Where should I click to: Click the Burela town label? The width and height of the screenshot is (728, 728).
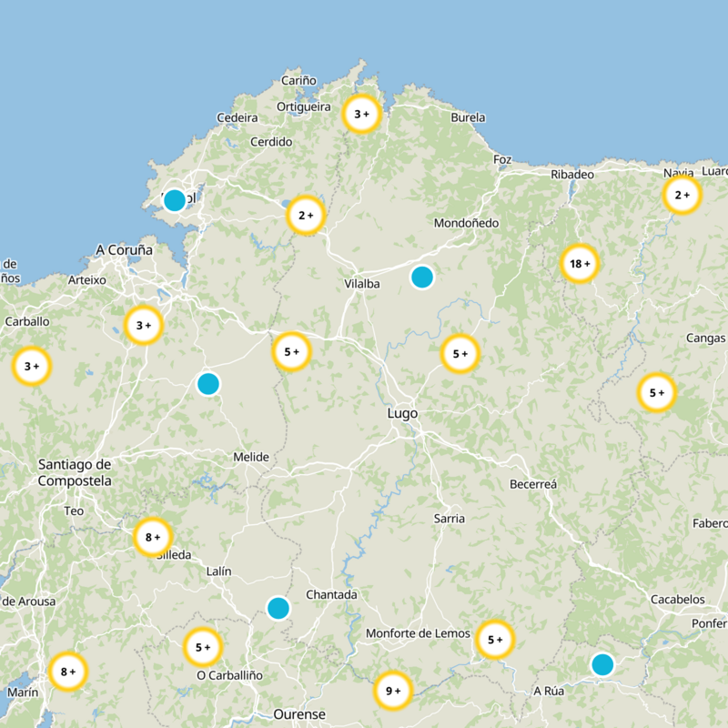coord(468,117)
